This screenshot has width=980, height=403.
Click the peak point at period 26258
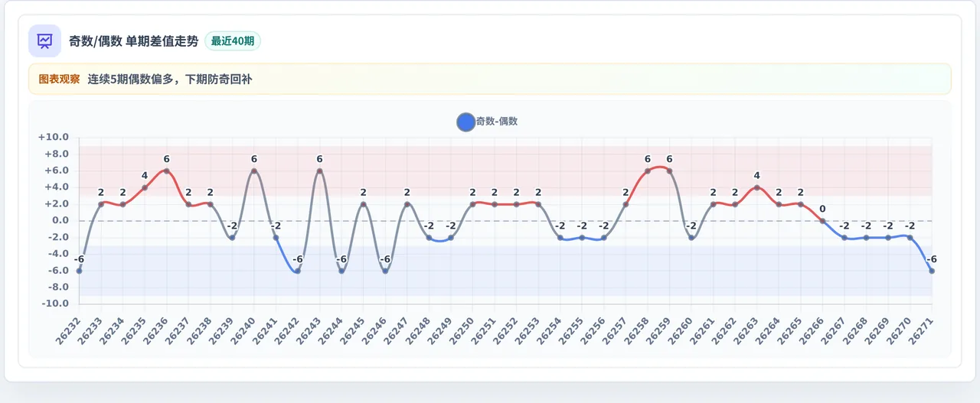click(x=648, y=171)
